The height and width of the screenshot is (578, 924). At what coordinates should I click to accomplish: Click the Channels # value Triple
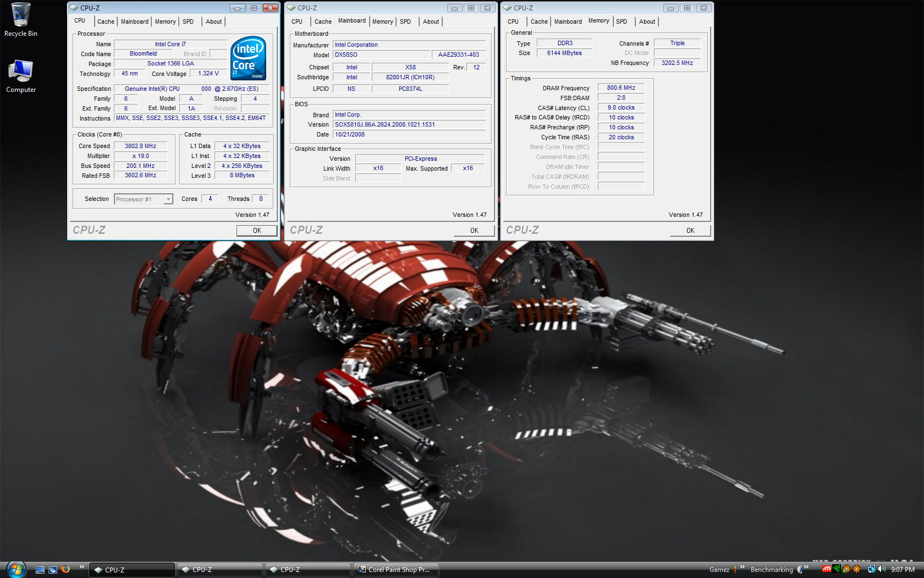click(x=677, y=43)
